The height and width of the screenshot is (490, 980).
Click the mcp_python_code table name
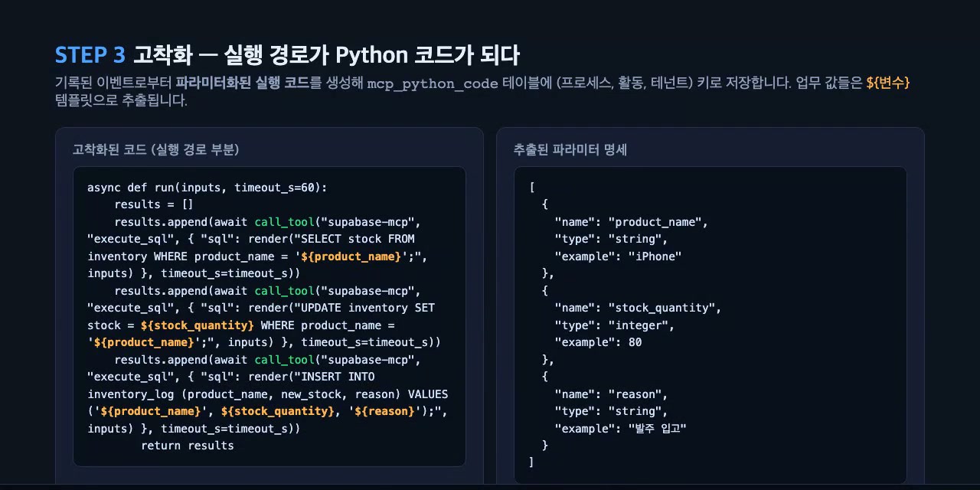[433, 83]
